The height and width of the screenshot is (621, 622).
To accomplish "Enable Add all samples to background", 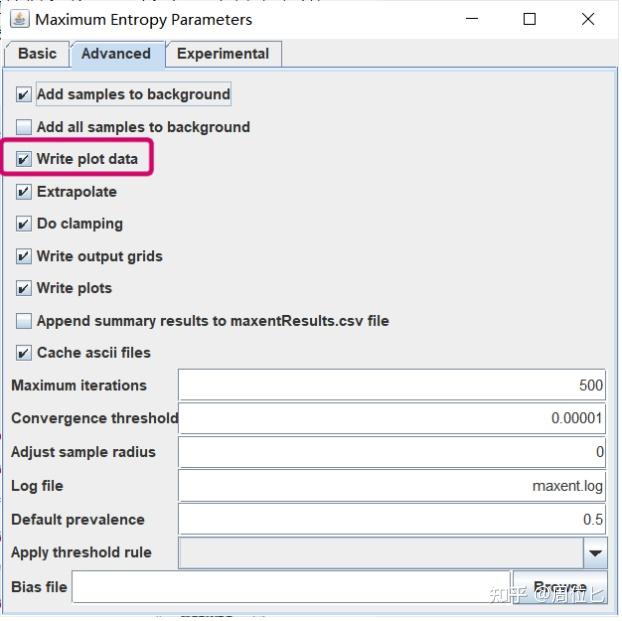I will (24, 127).
